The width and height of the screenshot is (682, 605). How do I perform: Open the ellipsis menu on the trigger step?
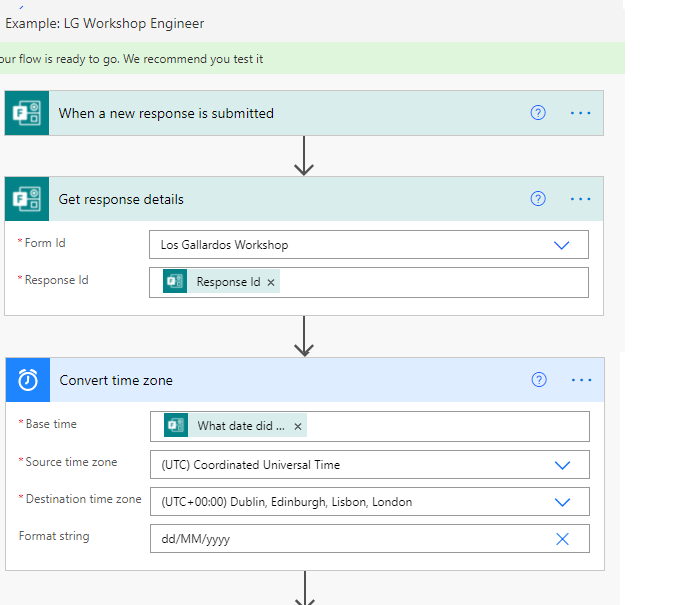coord(581,113)
